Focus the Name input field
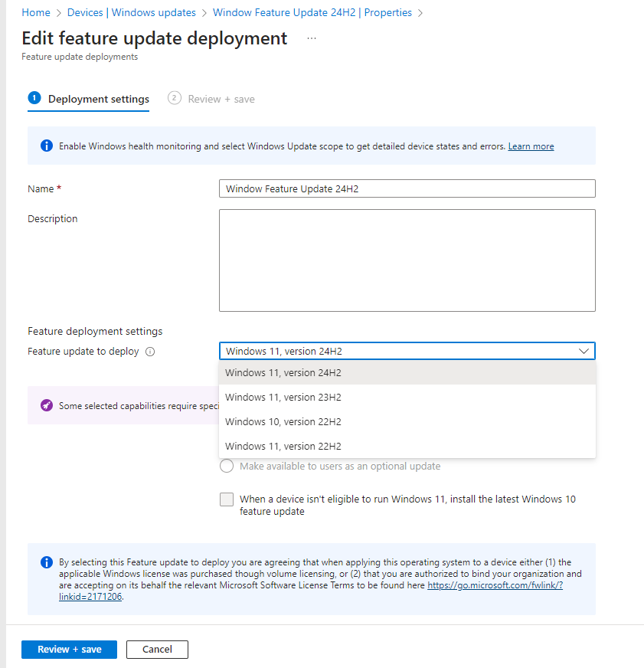The width and height of the screenshot is (644, 668). 407,188
